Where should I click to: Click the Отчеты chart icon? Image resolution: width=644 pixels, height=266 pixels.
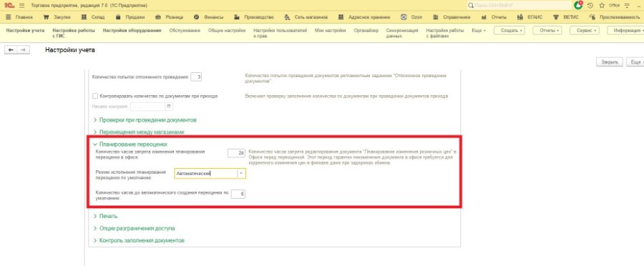coord(484,17)
